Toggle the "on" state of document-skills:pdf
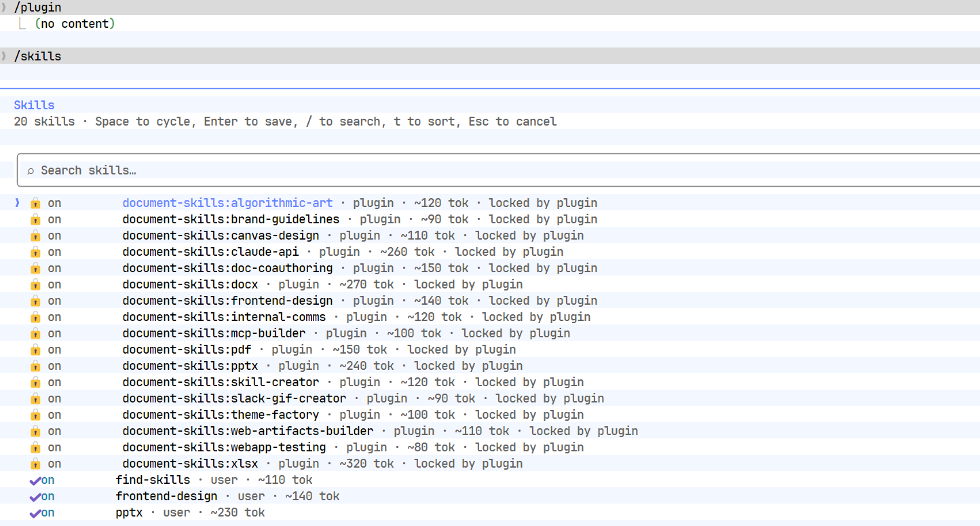 pyautogui.click(x=54, y=350)
